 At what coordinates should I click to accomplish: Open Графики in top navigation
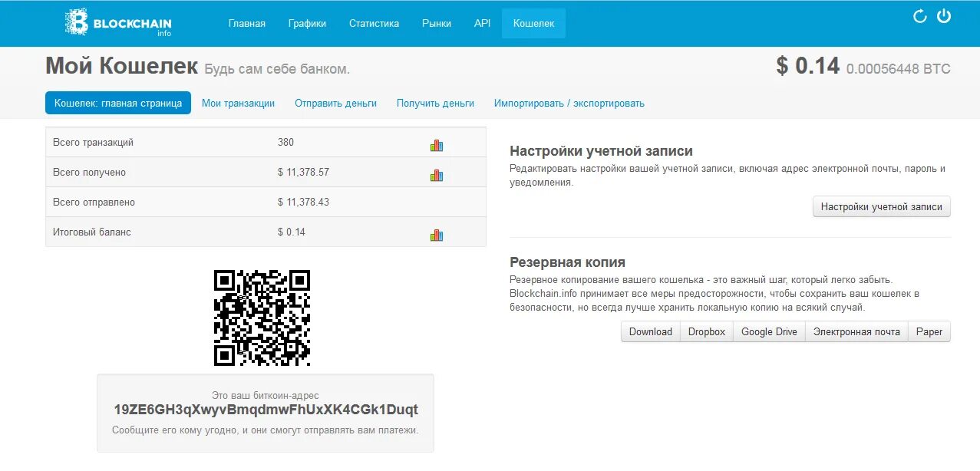[307, 23]
